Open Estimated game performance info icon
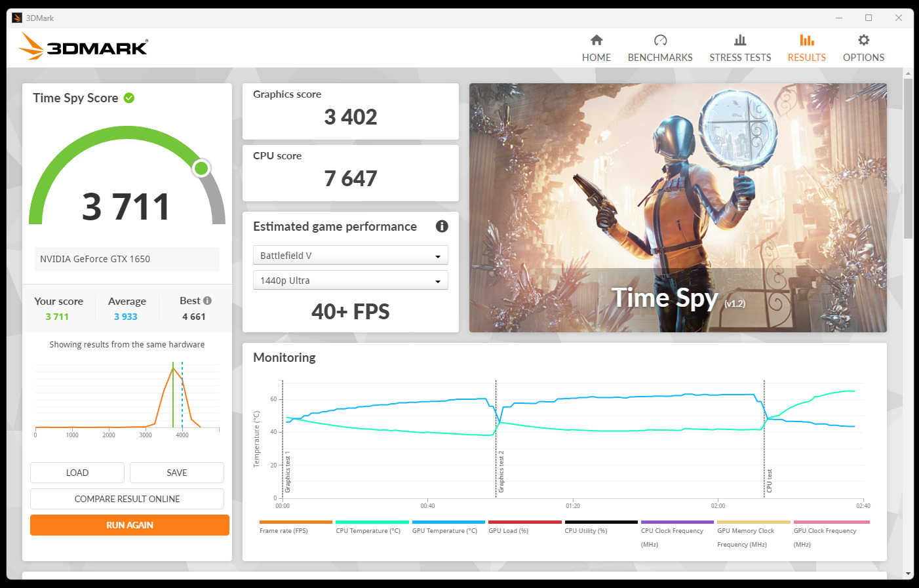 pos(442,226)
